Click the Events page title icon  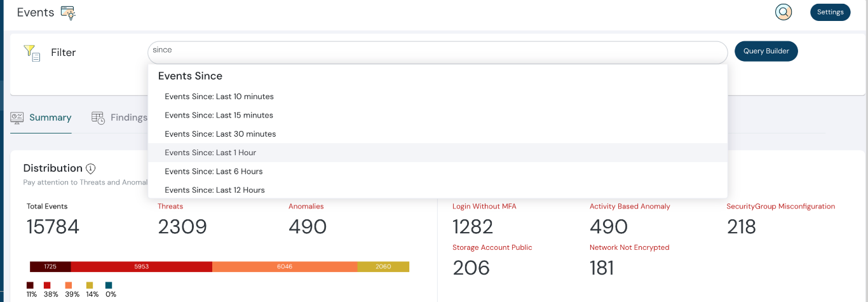point(68,13)
